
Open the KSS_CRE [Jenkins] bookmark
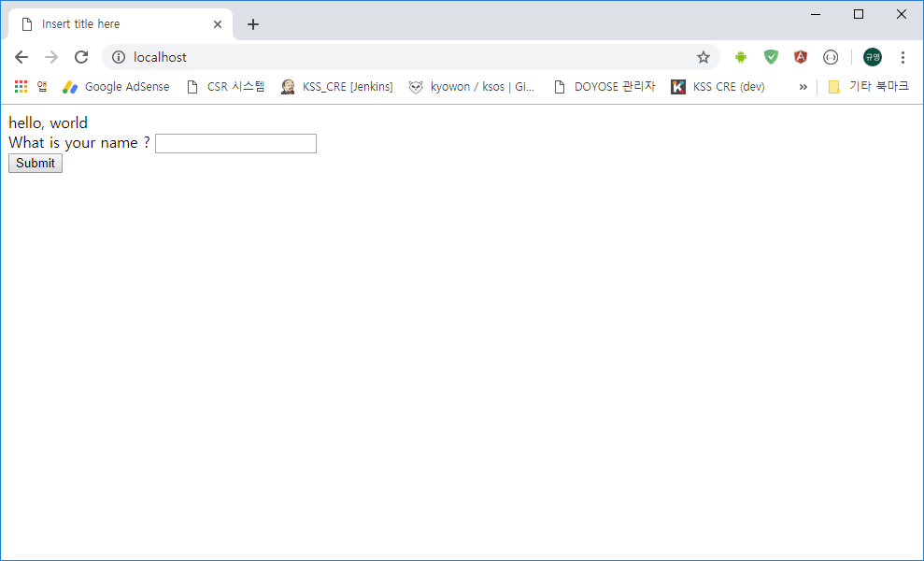click(337, 87)
